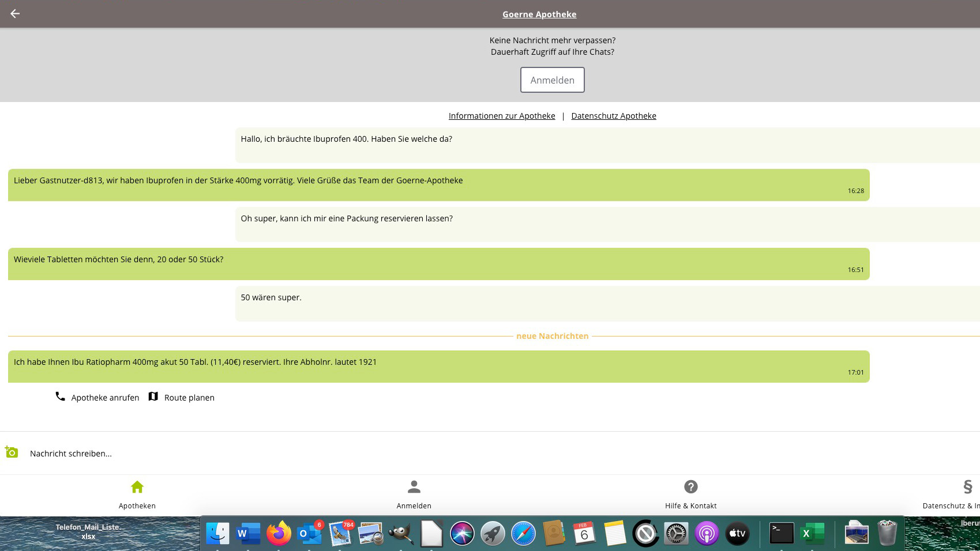Open System Preferences gear in dock
The image size is (980, 551).
[676, 533]
